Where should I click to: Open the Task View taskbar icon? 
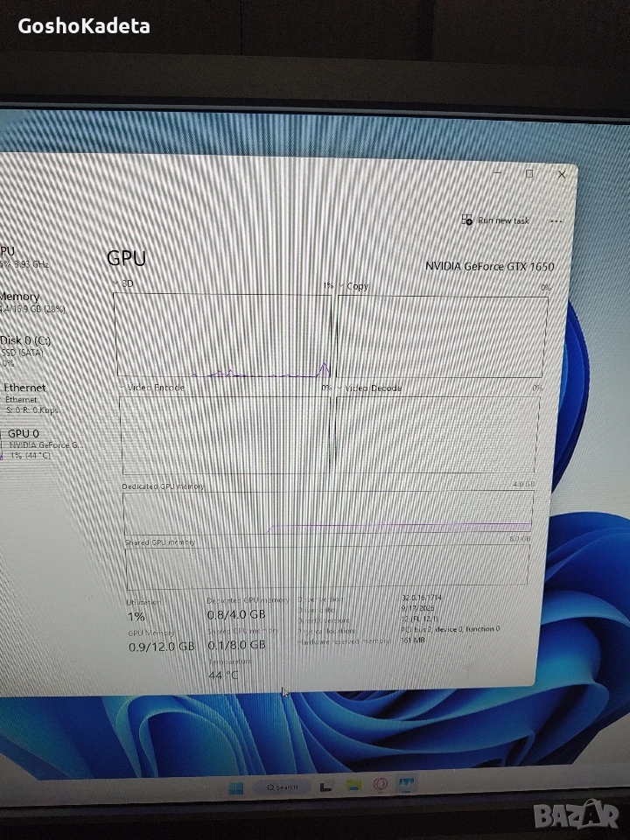[x=325, y=787]
